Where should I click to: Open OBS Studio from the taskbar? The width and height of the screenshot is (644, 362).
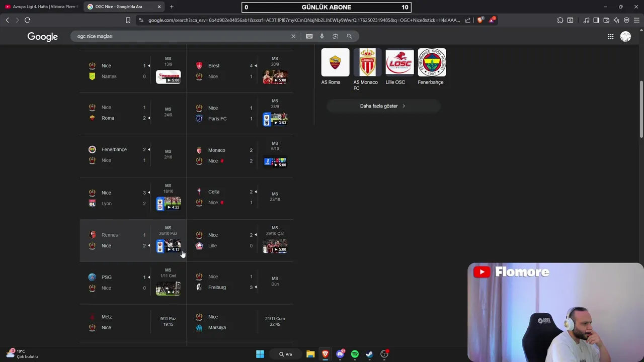pos(384,354)
